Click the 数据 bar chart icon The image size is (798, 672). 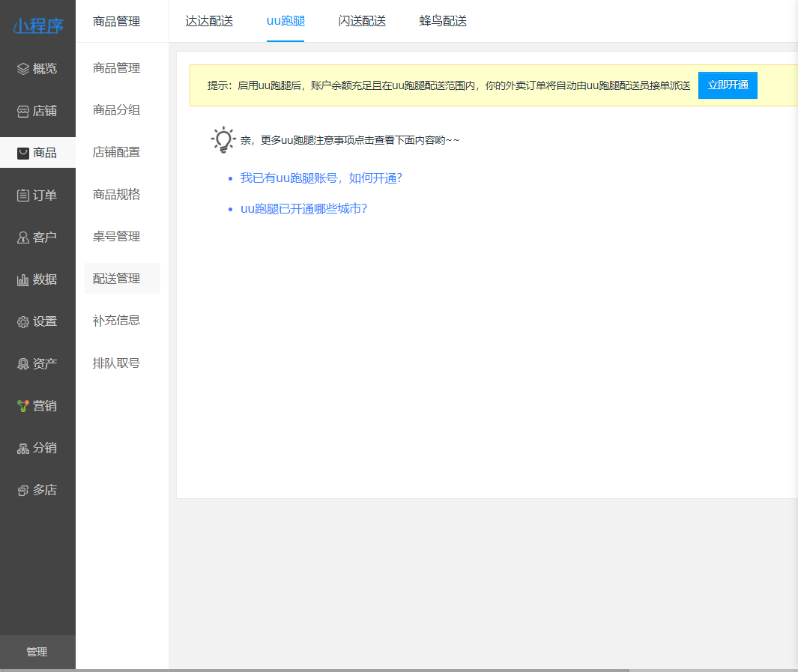tap(23, 279)
